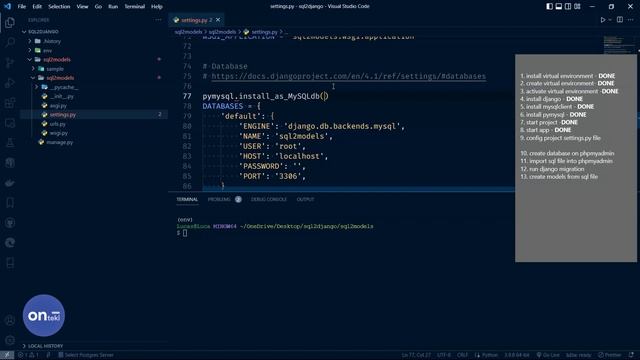Open the File menu

tap(22, 7)
